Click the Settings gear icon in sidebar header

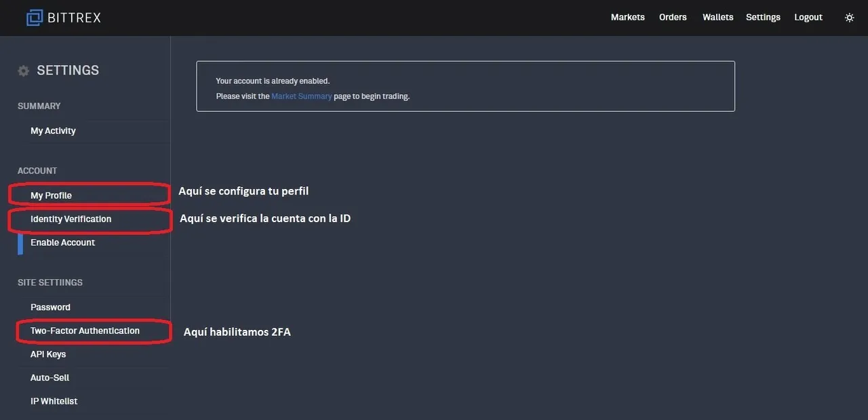(x=24, y=70)
